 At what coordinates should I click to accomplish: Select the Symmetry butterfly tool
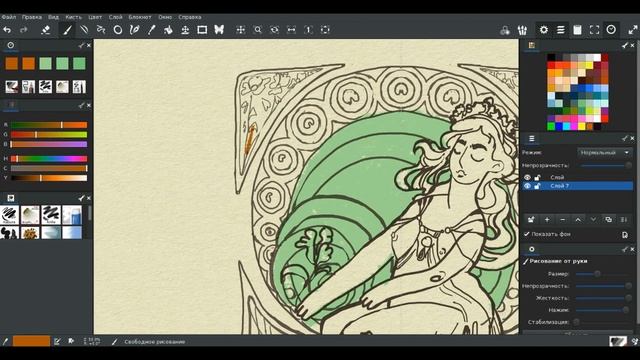[x=219, y=30]
